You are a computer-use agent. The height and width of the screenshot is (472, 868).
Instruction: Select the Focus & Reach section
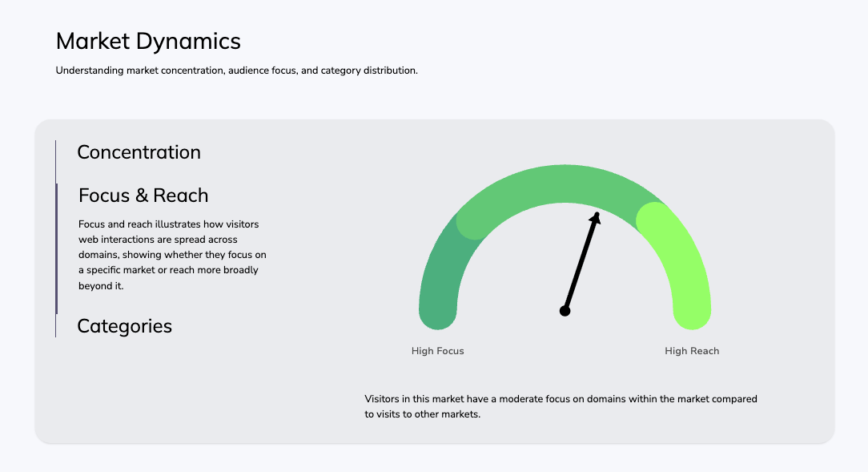click(x=143, y=196)
